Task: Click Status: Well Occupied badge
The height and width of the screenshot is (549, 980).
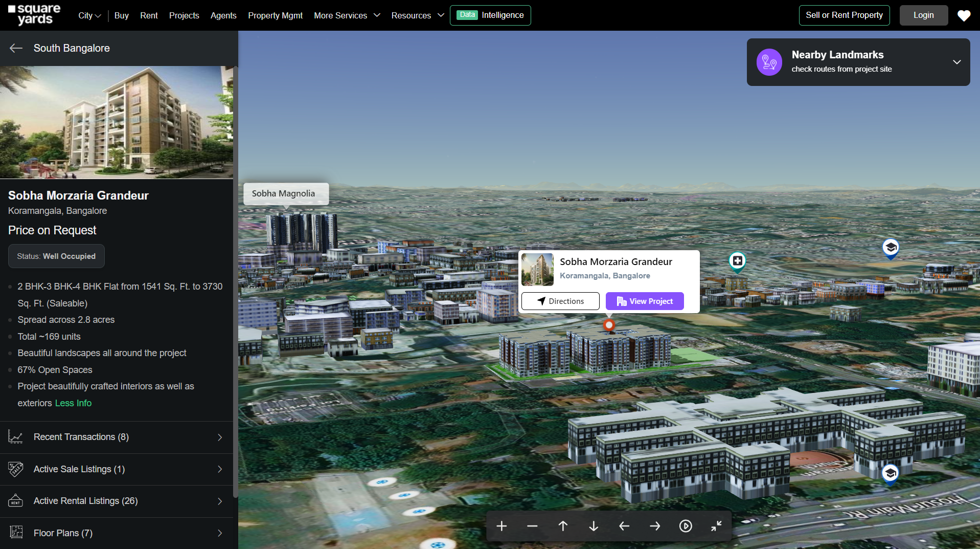Action: [56, 256]
